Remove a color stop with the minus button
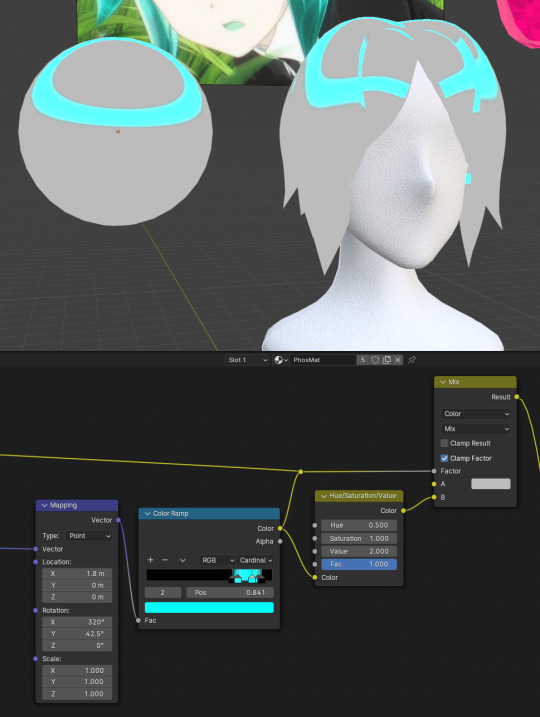540x717 pixels. 165,560
